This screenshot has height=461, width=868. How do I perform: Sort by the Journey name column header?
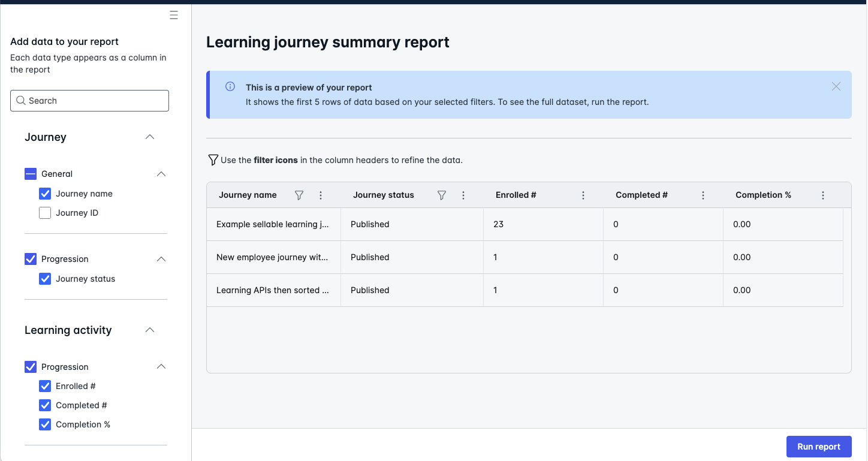click(x=248, y=195)
